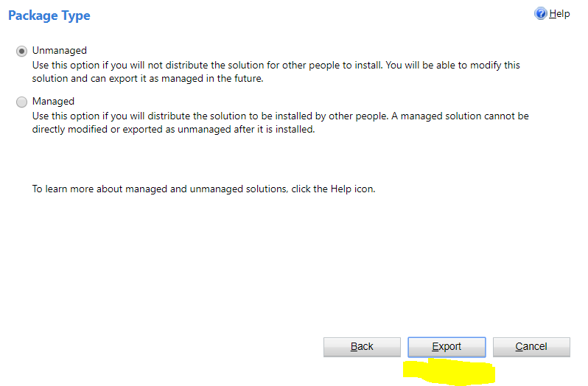
Task: Click the Package Type heading
Action: click(x=49, y=15)
